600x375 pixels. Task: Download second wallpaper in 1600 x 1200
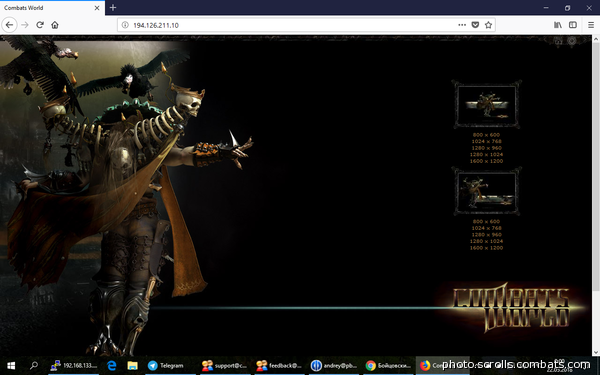point(486,248)
